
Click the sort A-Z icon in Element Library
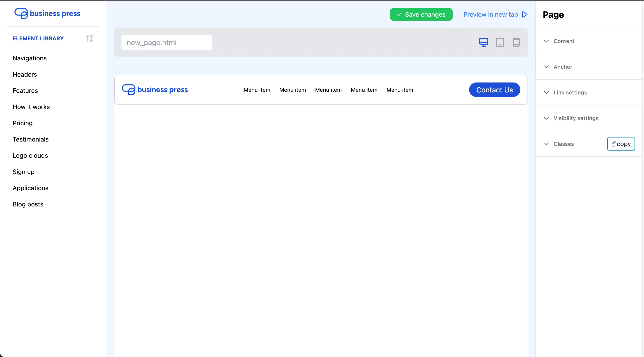click(x=89, y=39)
